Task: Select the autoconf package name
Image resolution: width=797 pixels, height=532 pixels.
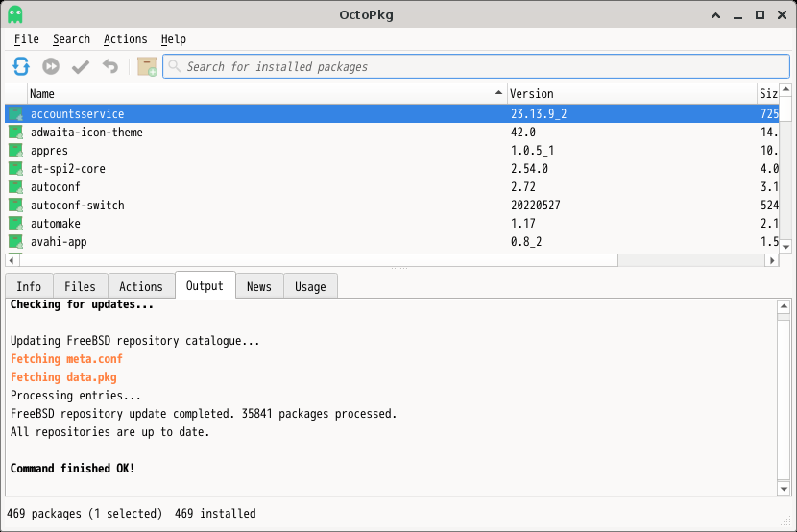Action: pyautogui.click(x=56, y=187)
